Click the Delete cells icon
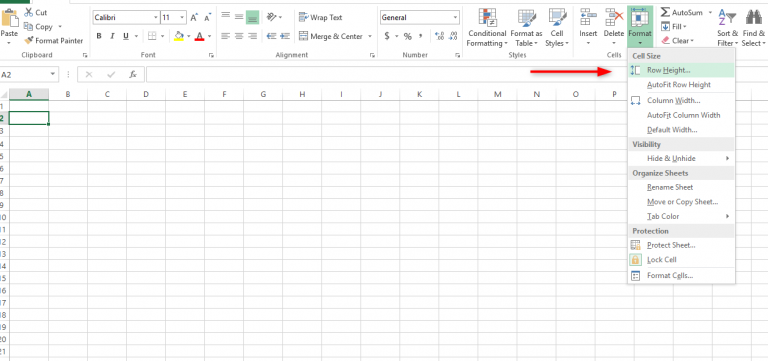 614,18
